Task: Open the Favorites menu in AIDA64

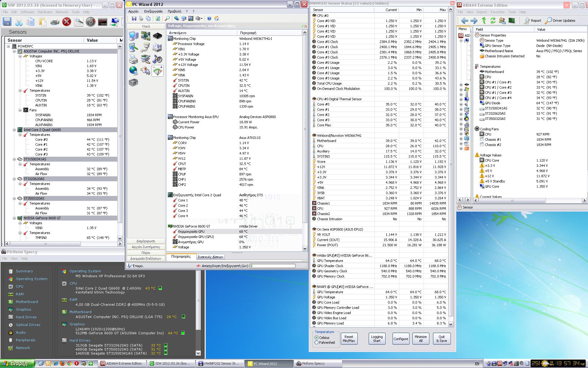Action: 497,12
